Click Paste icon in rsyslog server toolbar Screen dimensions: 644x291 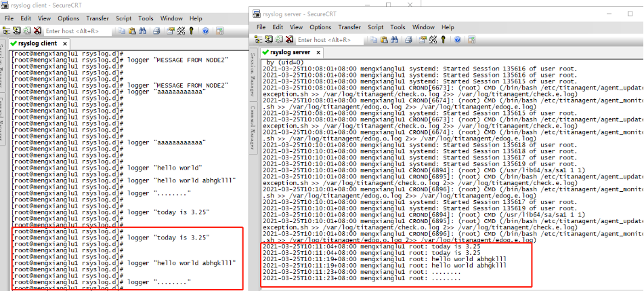[x=384, y=39]
